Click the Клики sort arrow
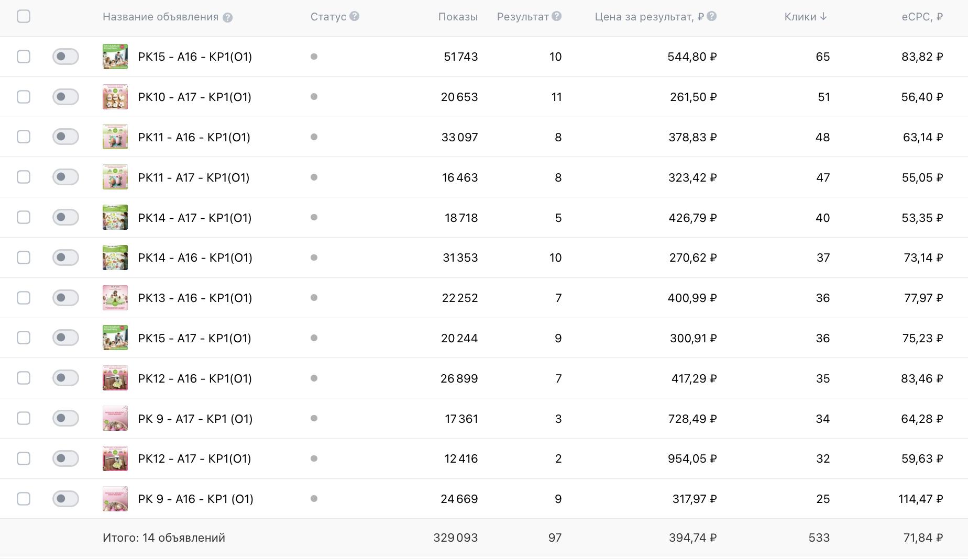The width and height of the screenshot is (968, 560). point(823,17)
